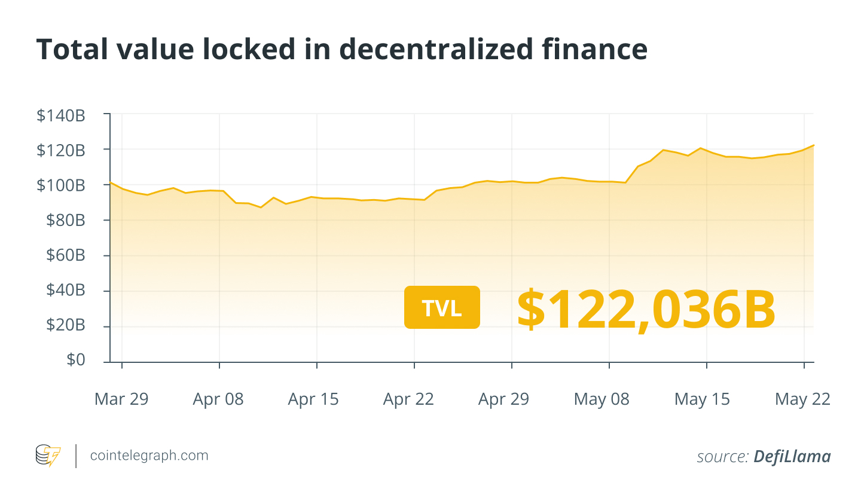This screenshot has height=504, width=867.
Task: Click the $122,036B value text
Action: (646, 310)
